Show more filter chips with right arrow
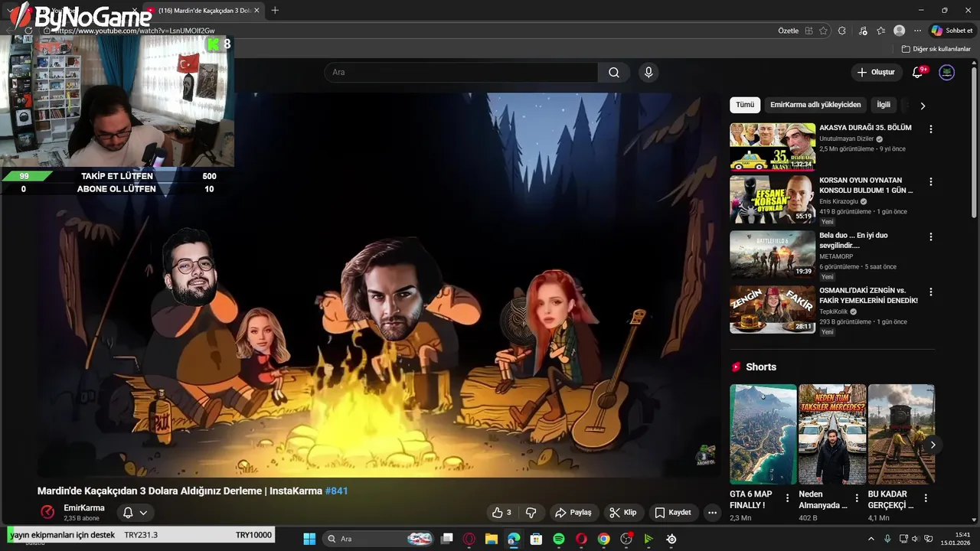The image size is (980, 551). click(x=923, y=106)
